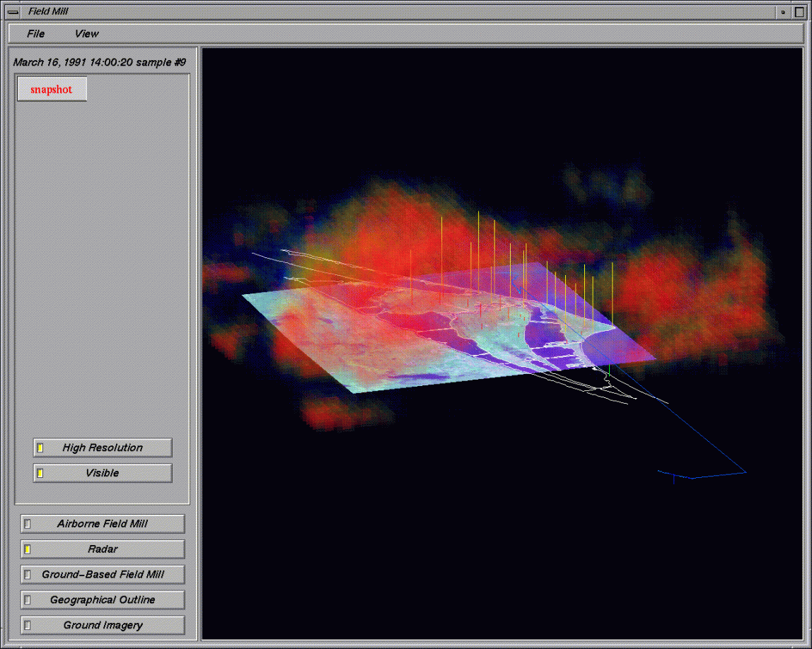This screenshot has width=812, height=649.
Task: Open the File menu
Action: [35, 33]
